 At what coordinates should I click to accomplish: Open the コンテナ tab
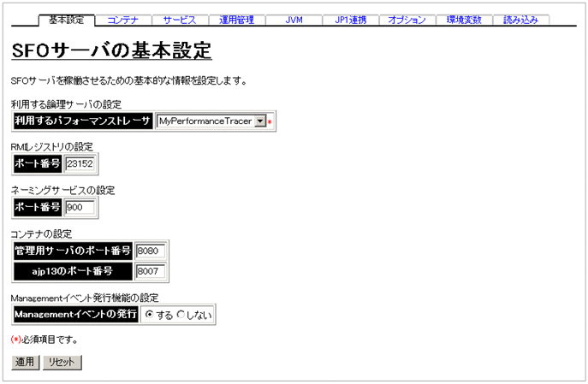click(123, 20)
